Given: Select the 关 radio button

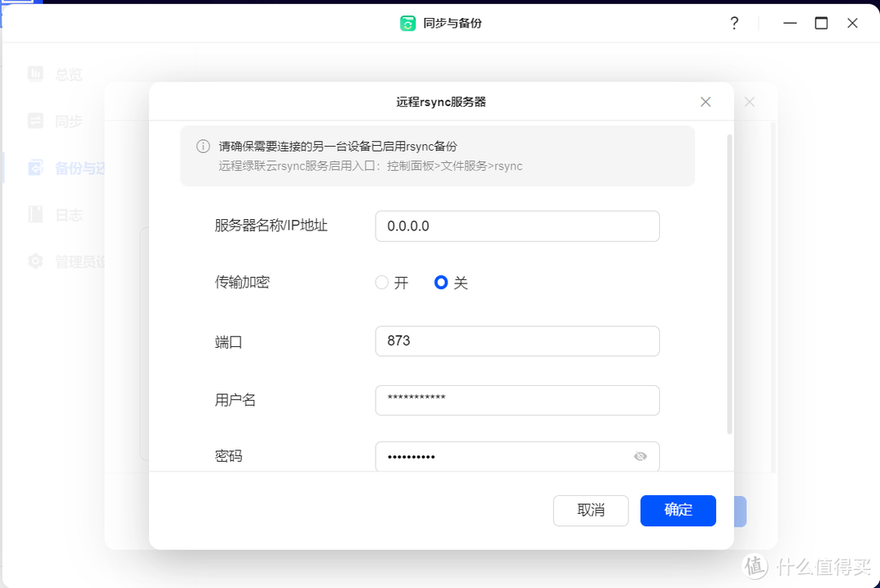Looking at the screenshot, I should click(440, 282).
